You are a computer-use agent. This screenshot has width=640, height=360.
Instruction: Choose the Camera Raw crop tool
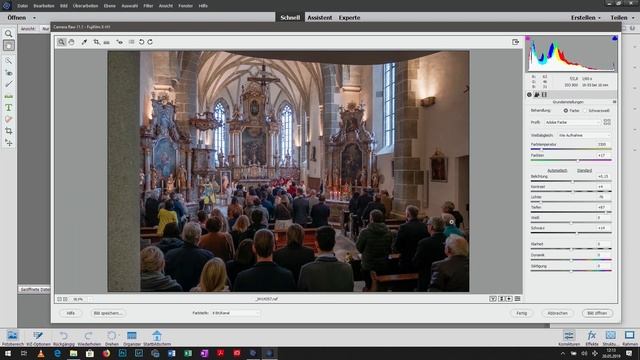(96, 42)
